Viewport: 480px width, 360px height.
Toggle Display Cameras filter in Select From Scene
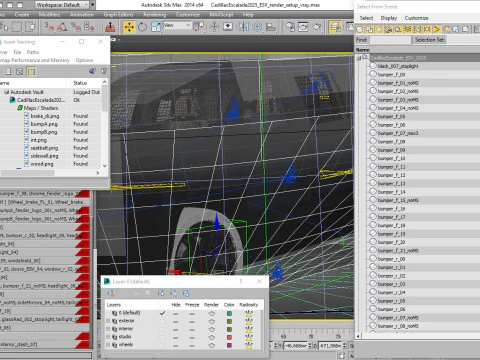pyautogui.click(x=388, y=29)
